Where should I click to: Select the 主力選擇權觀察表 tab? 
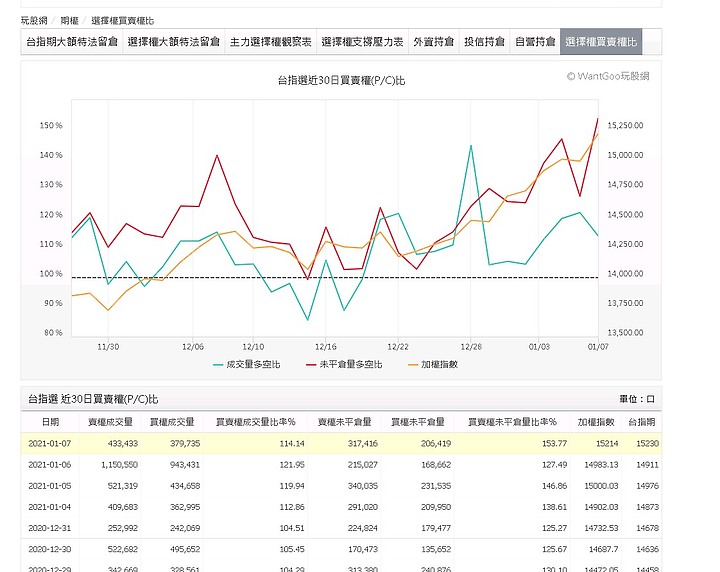(270, 42)
